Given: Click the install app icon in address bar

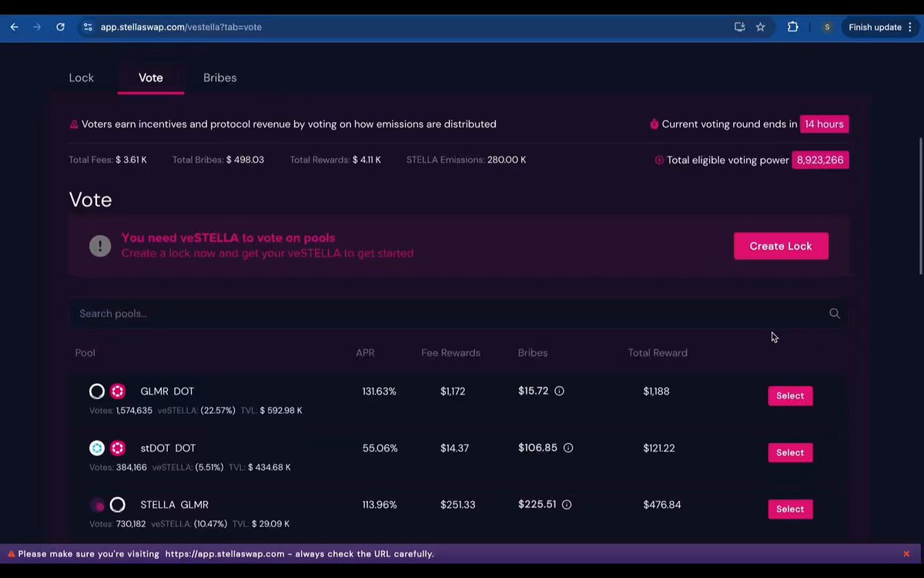Looking at the screenshot, I should [739, 27].
